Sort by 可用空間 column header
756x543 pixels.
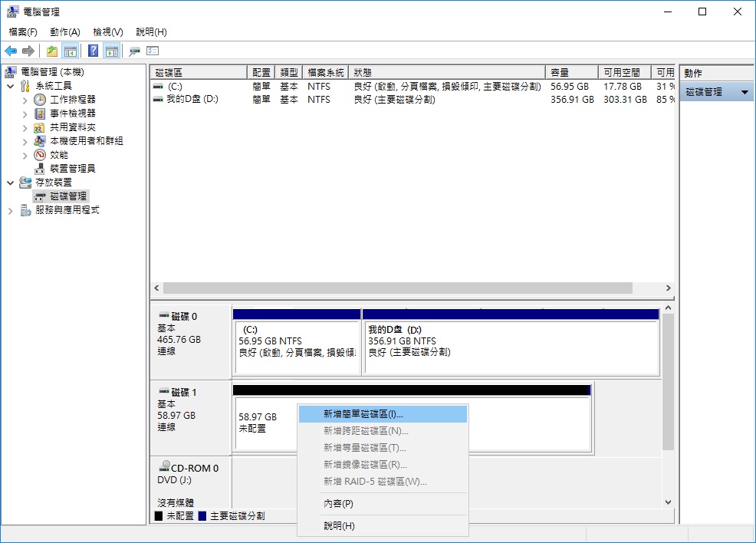pos(625,72)
